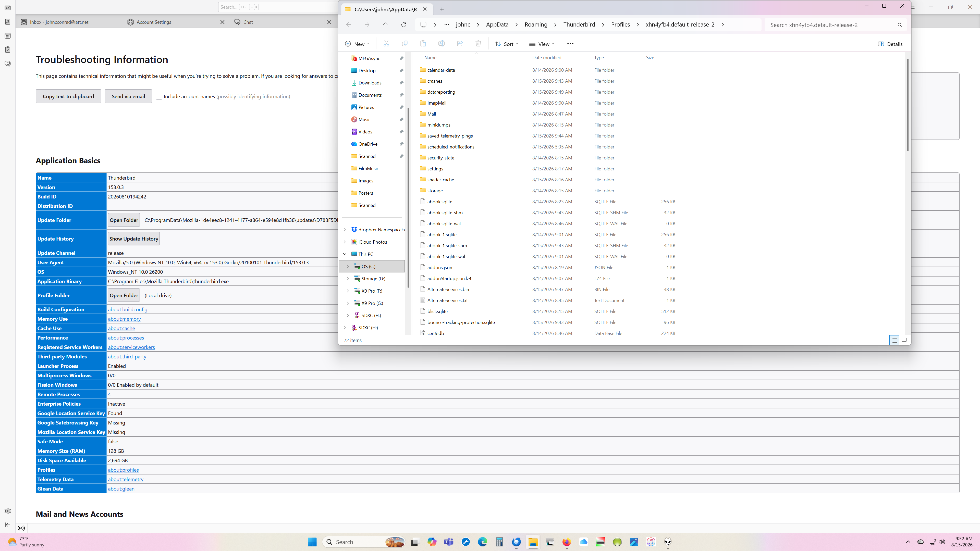The width and height of the screenshot is (980, 551).
Task: Close the Account Settings tab
Action: [222, 22]
